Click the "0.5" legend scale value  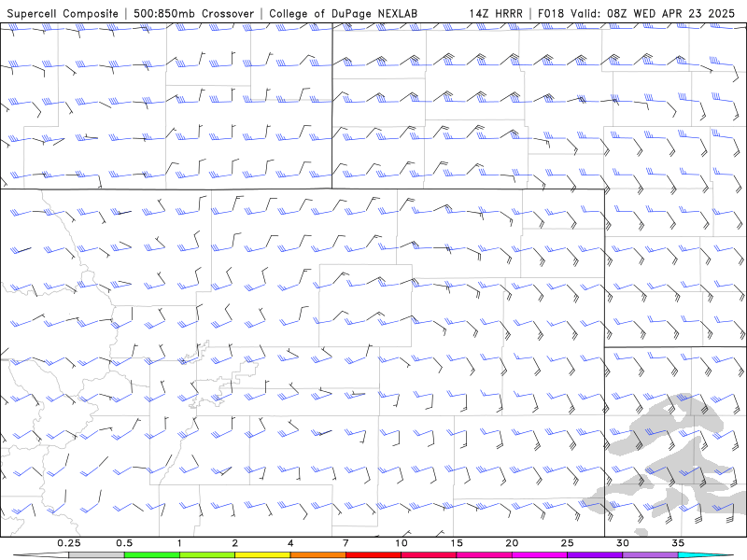point(124,543)
